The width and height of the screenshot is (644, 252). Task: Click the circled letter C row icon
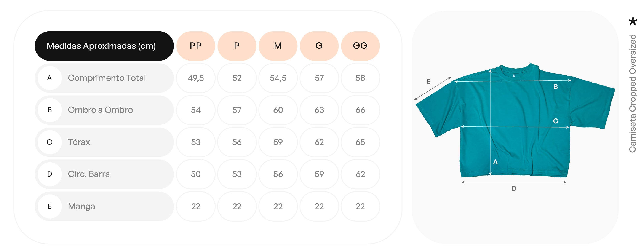(x=50, y=142)
